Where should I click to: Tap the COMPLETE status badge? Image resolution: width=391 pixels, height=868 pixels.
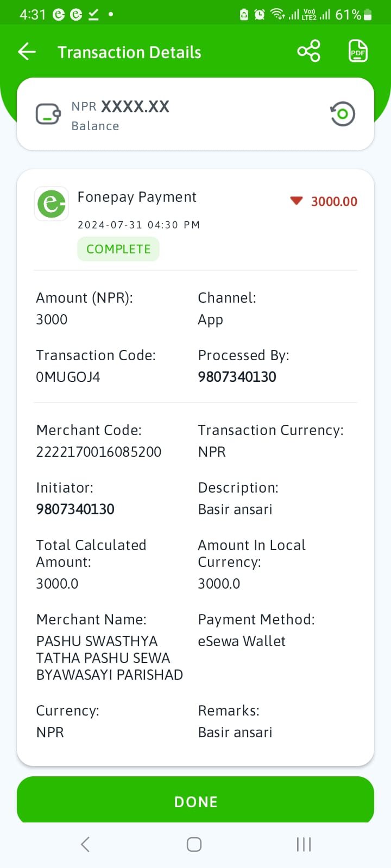118,249
